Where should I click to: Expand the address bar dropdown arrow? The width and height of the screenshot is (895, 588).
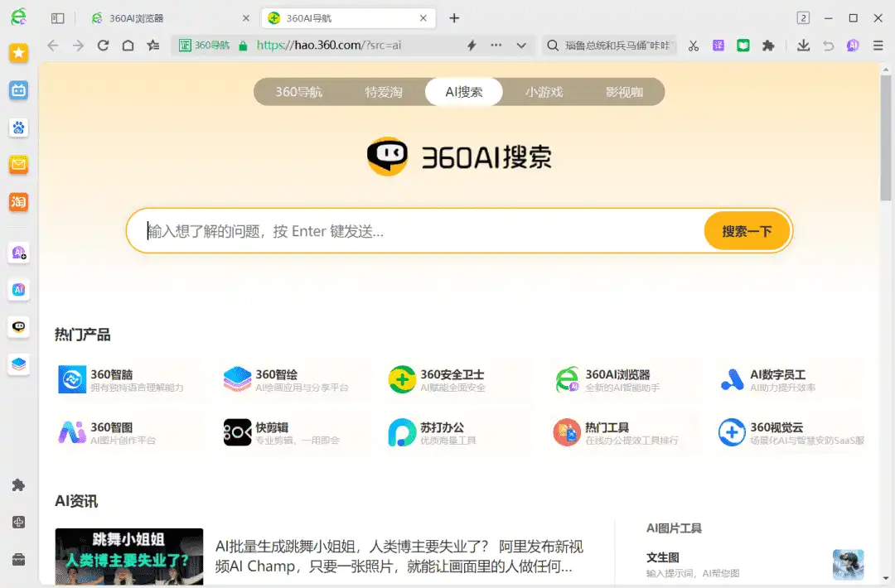(521, 46)
